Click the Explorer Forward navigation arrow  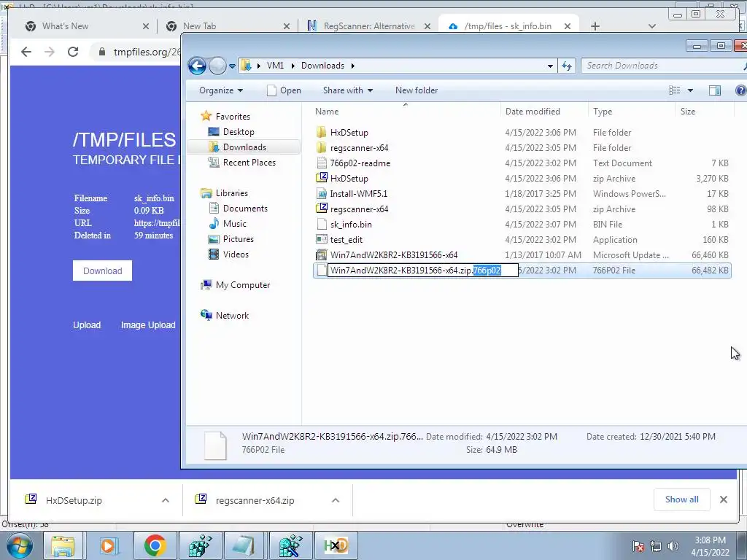[217, 66]
